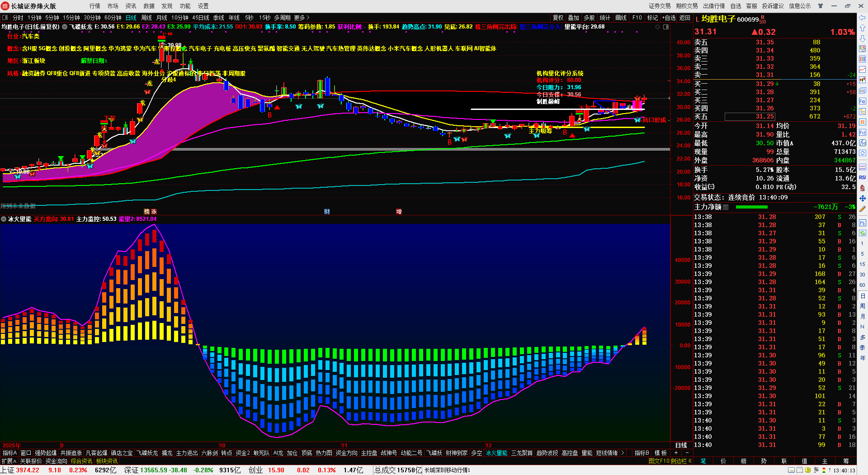Switch to the 筹 tab in side panel
Screen dimensions: 868x475
[846, 461]
